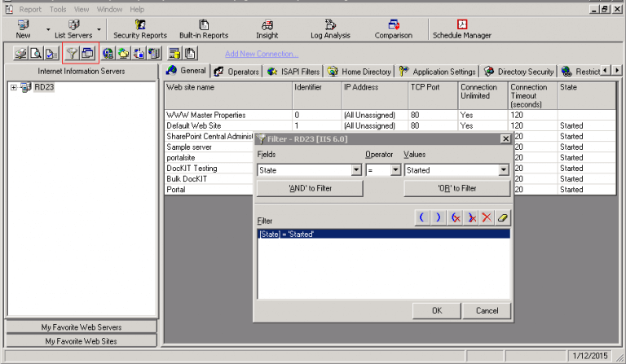Select the Default Web Site row
Screen dimensions: 626x364
coord(390,125)
